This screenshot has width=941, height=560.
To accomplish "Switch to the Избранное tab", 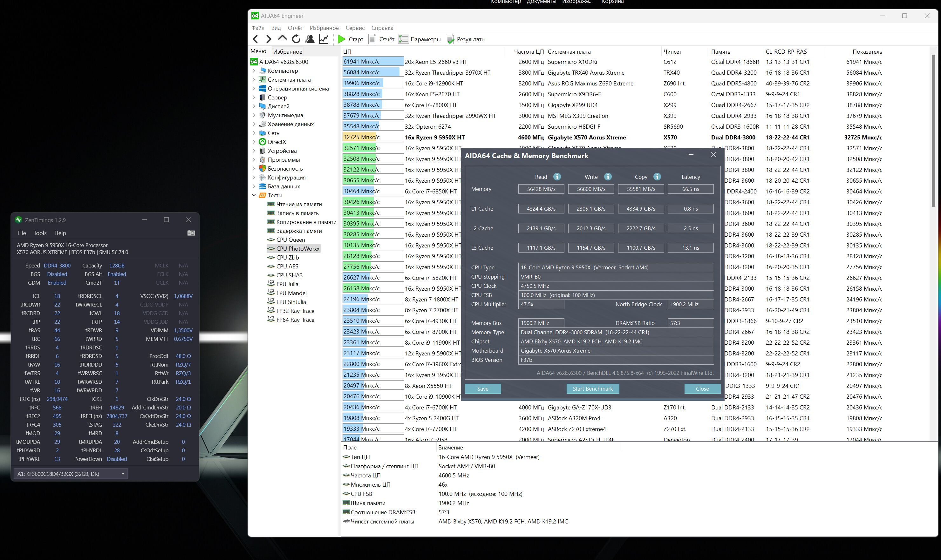I will 287,52.
